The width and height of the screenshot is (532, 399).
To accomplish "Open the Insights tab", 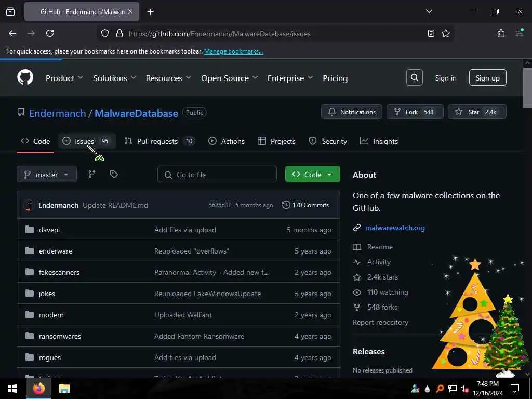I will (x=379, y=141).
